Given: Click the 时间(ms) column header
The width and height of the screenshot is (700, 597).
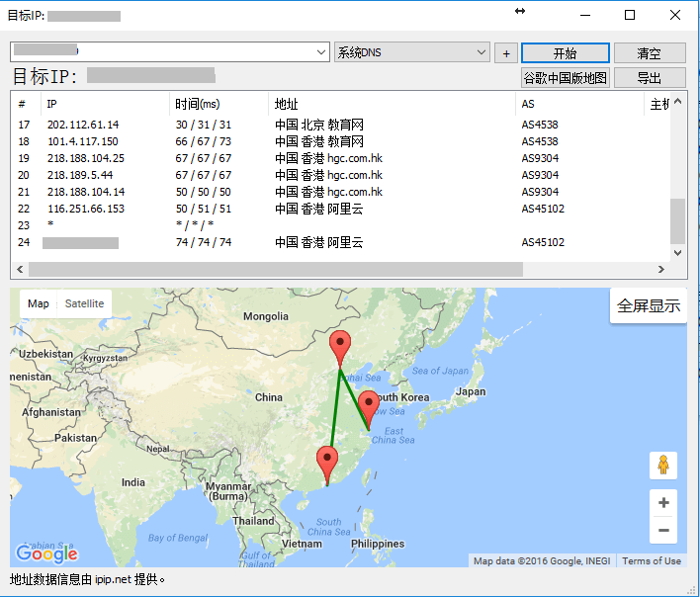Looking at the screenshot, I should point(219,104).
